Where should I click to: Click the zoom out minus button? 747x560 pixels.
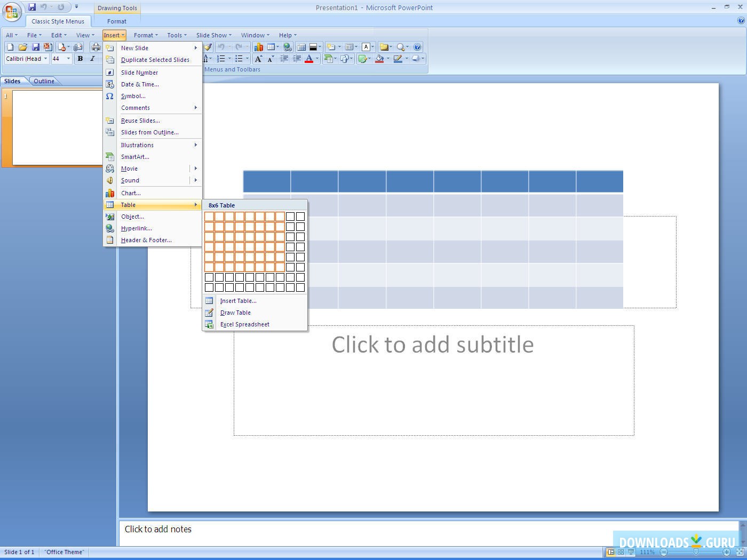(x=664, y=552)
